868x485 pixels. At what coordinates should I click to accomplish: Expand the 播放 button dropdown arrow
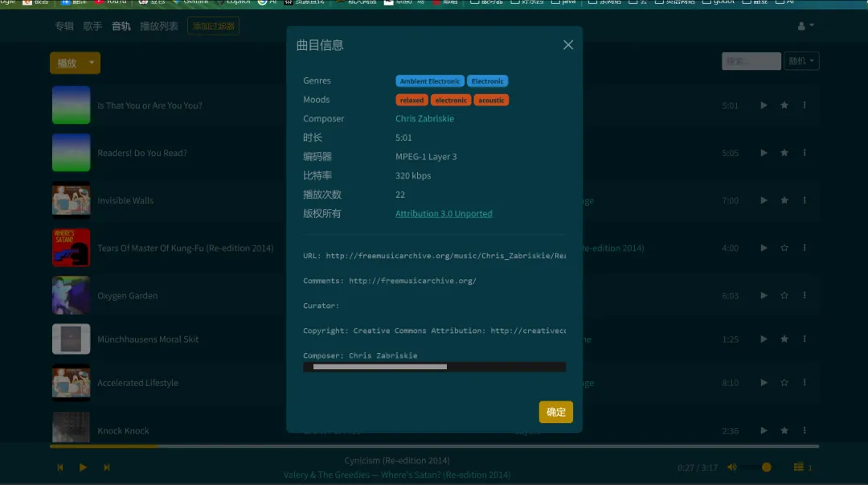[92, 63]
